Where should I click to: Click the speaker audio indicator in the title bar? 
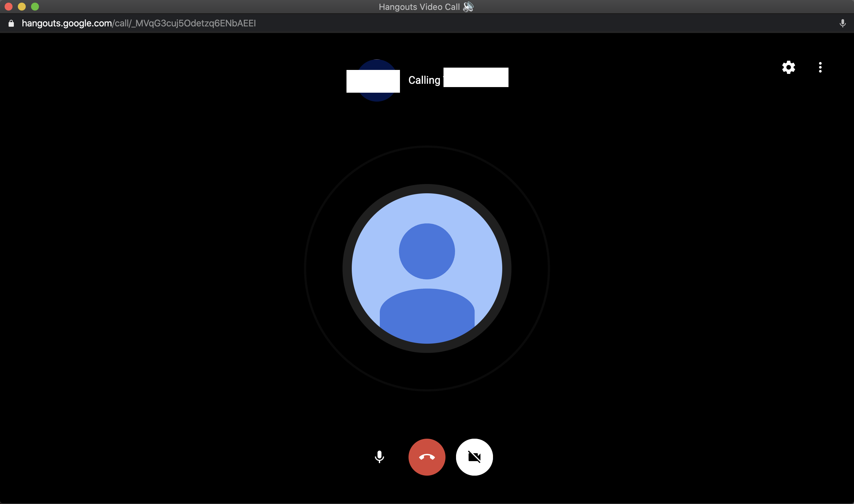tap(469, 7)
